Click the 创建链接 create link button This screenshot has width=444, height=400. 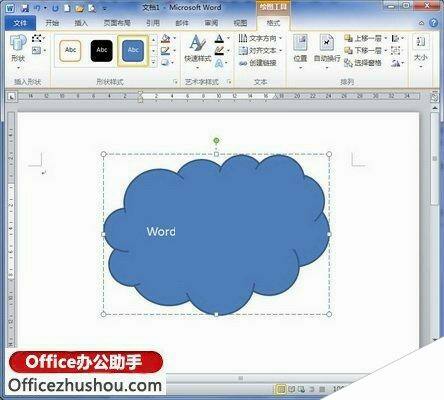tap(258, 63)
